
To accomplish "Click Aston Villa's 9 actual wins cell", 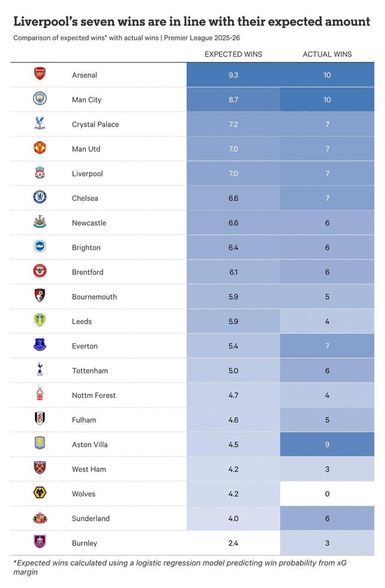I will pos(327,444).
